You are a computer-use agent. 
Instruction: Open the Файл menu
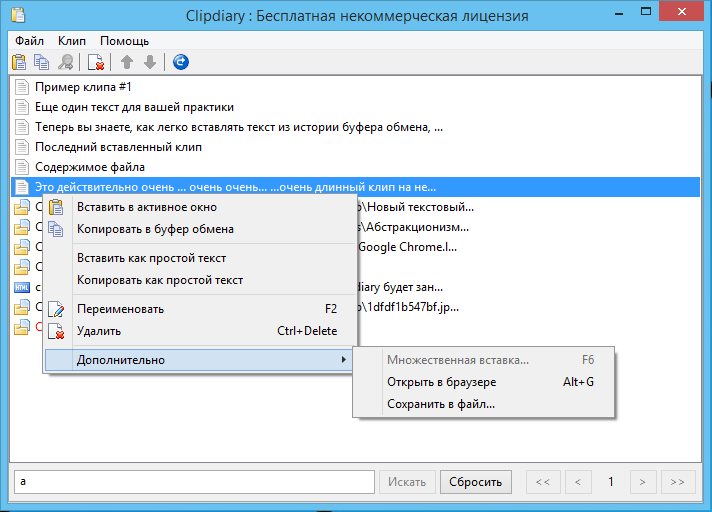[x=30, y=41]
